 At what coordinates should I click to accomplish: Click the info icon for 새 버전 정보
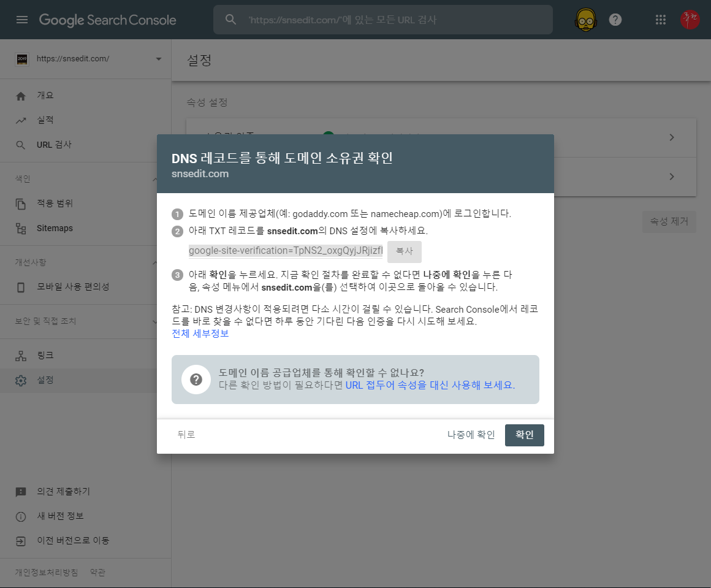(21, 516)
